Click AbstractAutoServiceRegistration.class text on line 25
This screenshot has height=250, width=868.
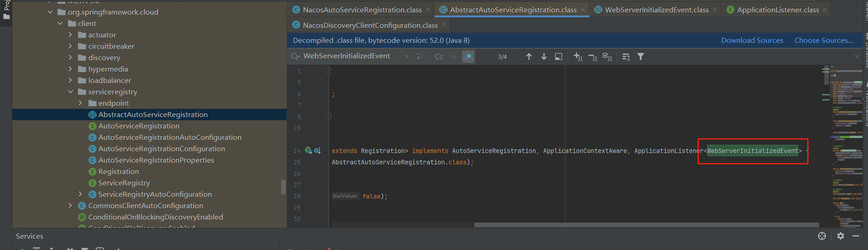tap(399, 162)
